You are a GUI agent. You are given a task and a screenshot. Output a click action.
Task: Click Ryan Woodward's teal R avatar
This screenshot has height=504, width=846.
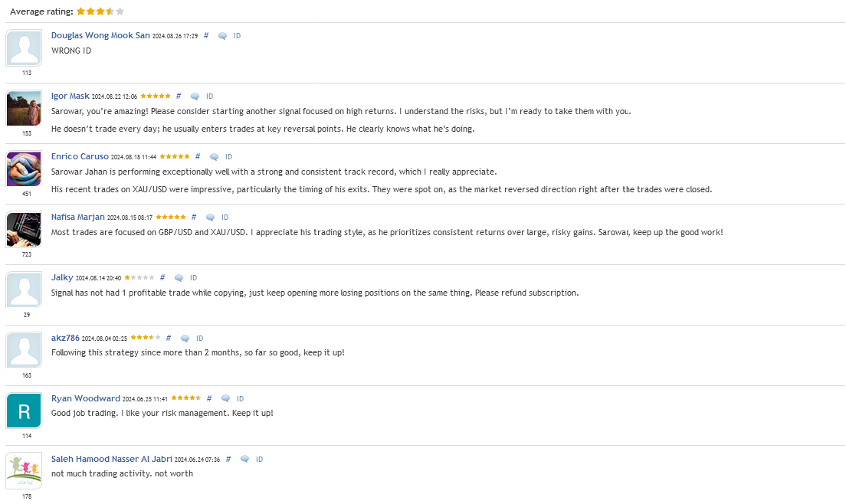click(24, 411)
